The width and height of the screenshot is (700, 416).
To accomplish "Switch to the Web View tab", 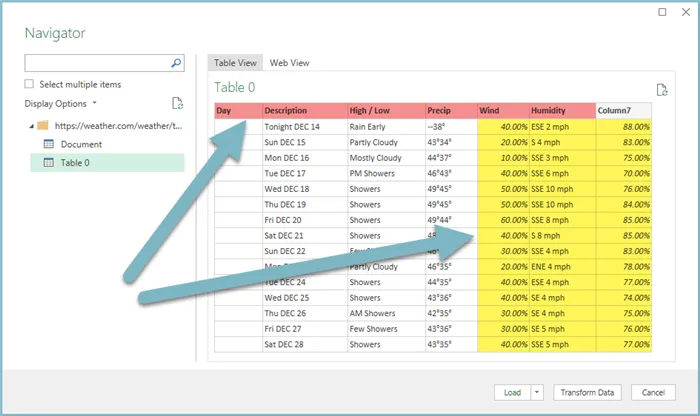I will (289, 63).
